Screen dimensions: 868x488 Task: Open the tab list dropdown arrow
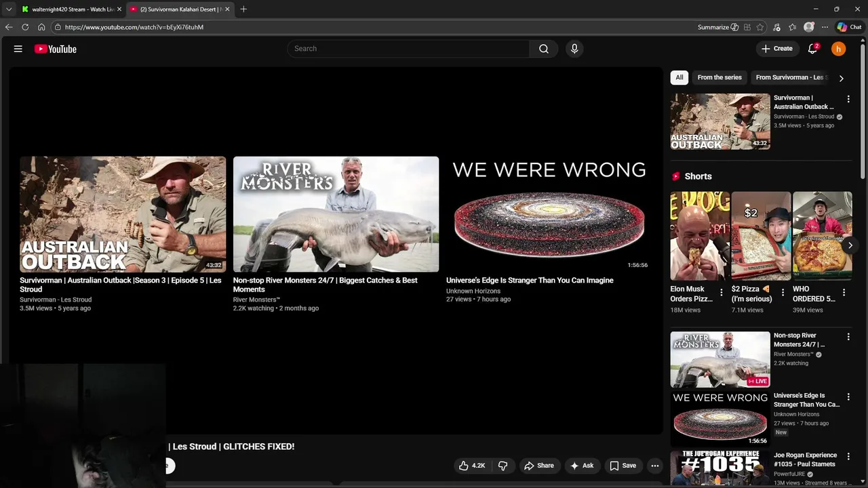[9, 9]
